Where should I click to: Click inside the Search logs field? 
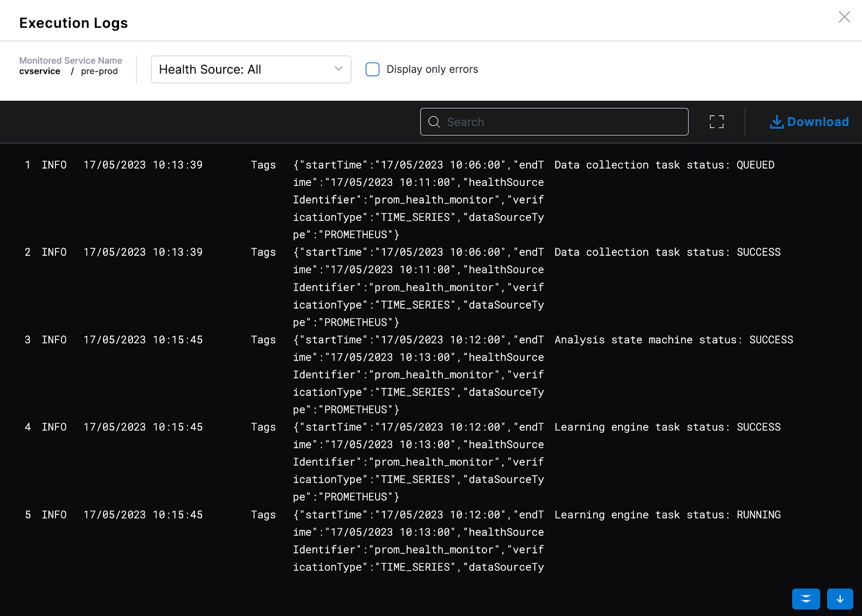tap(554, 122)
